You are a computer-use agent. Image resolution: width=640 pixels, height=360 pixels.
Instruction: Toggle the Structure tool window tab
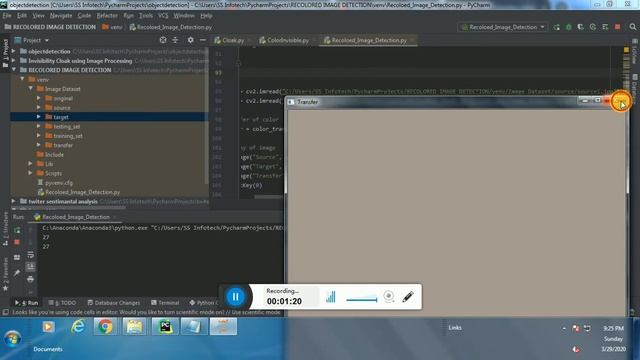click(5, 229)
